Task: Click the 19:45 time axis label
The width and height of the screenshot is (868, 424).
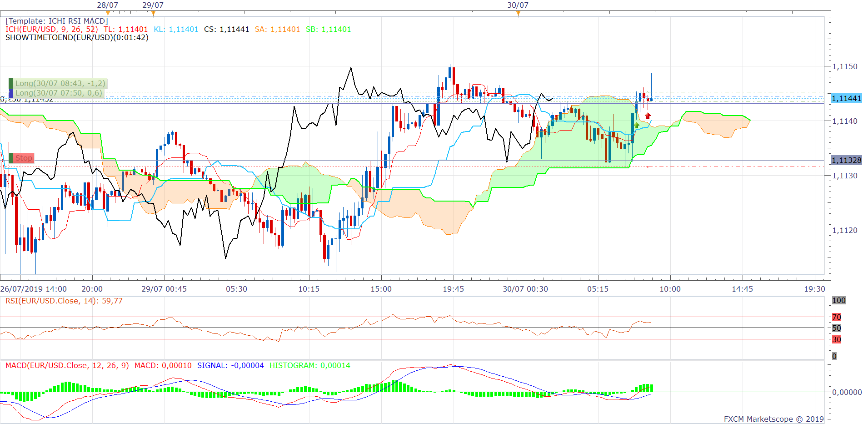Action: [x=454, y=289]
